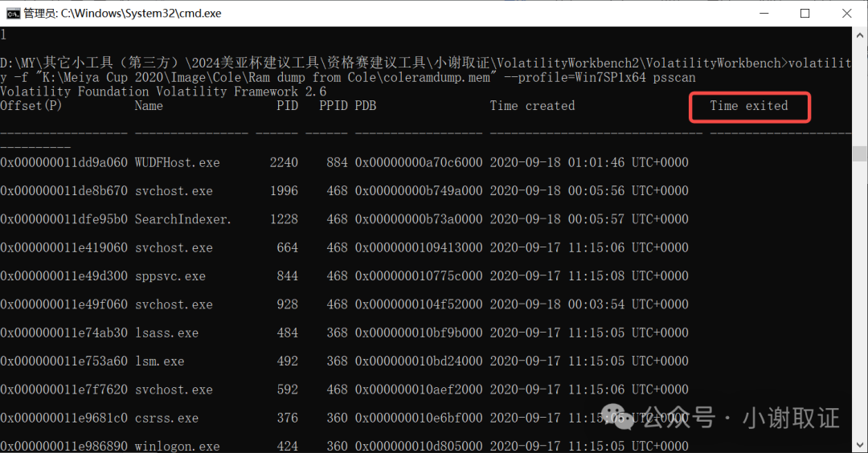The image size is (868, 453).
Task: Click the 'Time exited' column header
Action: (749, 106)
